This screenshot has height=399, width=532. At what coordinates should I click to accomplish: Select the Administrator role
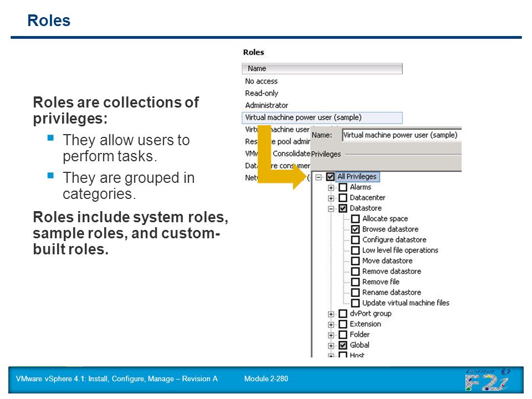[x=267, y=105]
